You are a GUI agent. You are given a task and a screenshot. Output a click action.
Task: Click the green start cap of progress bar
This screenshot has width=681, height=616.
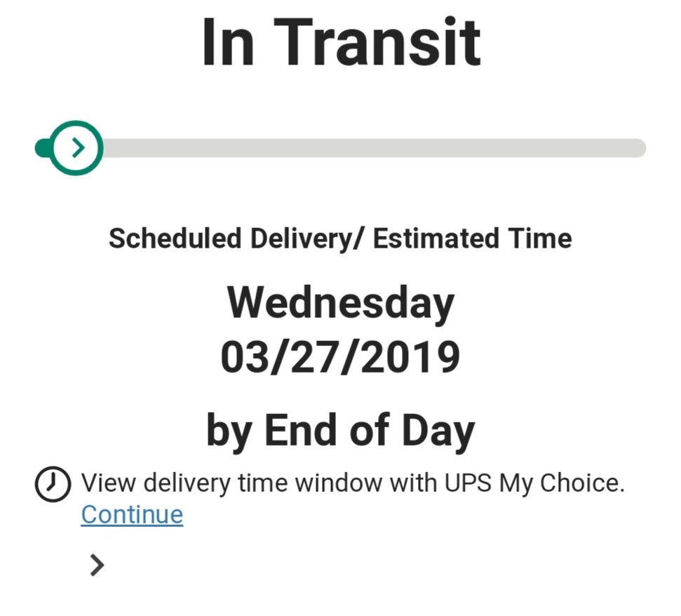point(43,148)
